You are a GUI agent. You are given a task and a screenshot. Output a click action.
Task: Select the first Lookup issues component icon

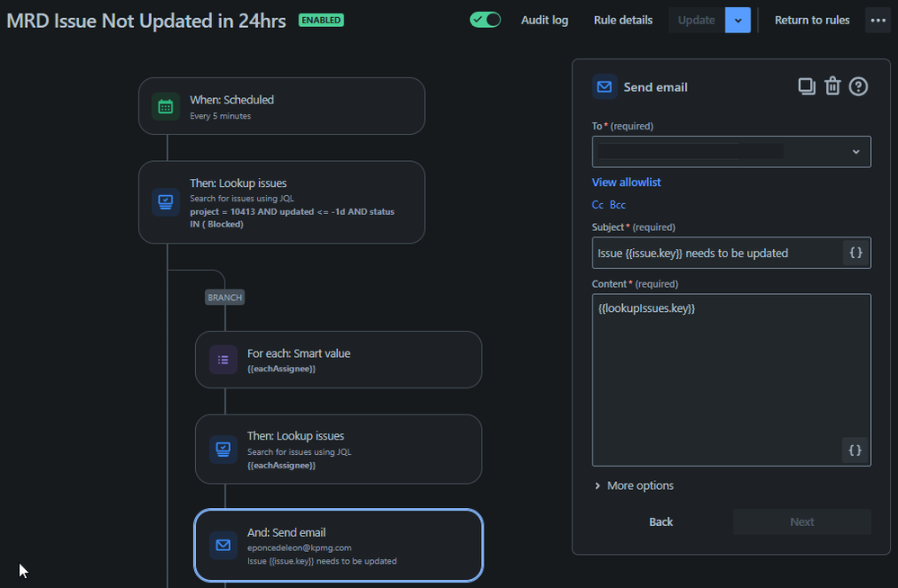(165, 201)
